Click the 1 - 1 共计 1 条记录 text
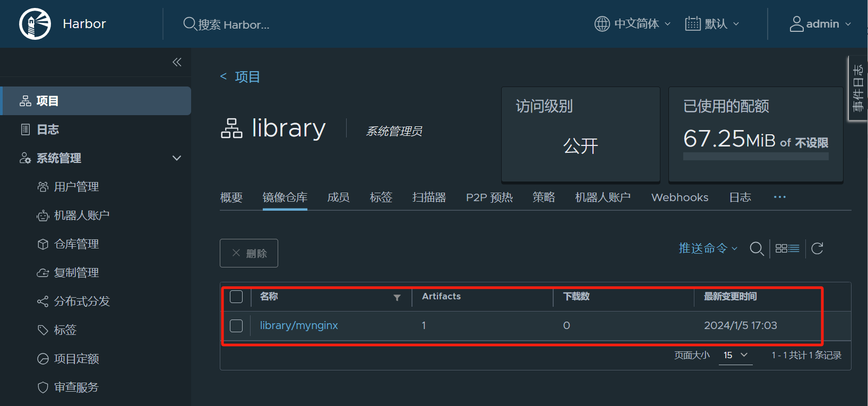Viewport: 868px width, 406px height. (807, 355)
